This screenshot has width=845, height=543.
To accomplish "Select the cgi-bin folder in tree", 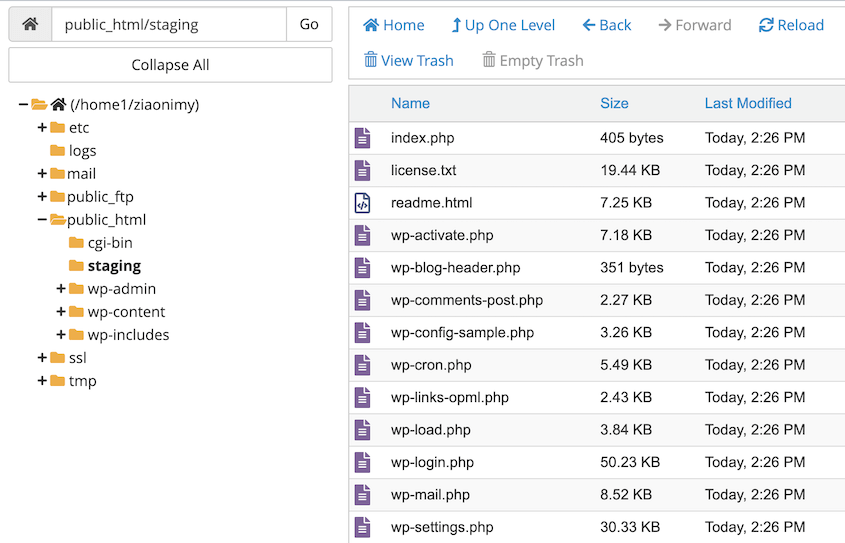I will [x=110, y=243].
